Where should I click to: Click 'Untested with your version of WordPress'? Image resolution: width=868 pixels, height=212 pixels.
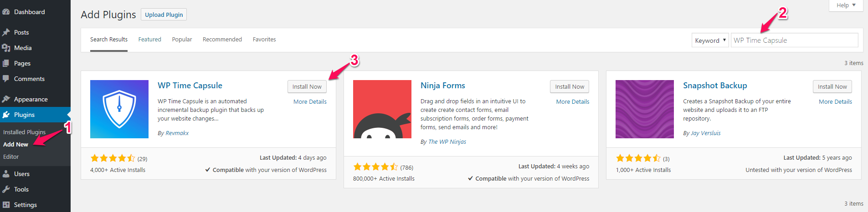coord(799,170)
